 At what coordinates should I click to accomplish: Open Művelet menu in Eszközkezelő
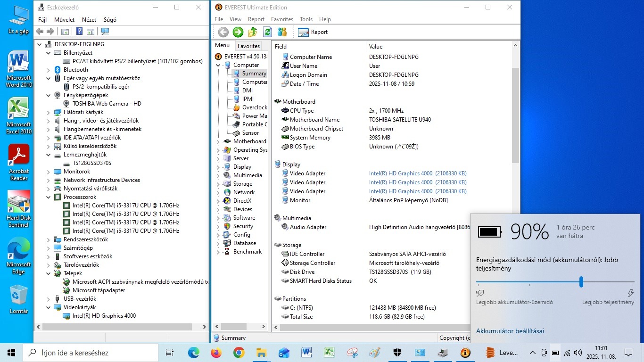[x=65, y=20]
